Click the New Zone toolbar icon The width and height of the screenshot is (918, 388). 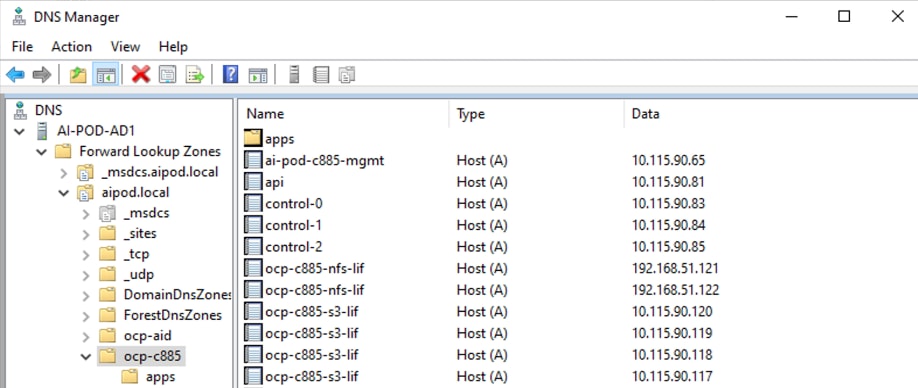(x=347, y=75)
